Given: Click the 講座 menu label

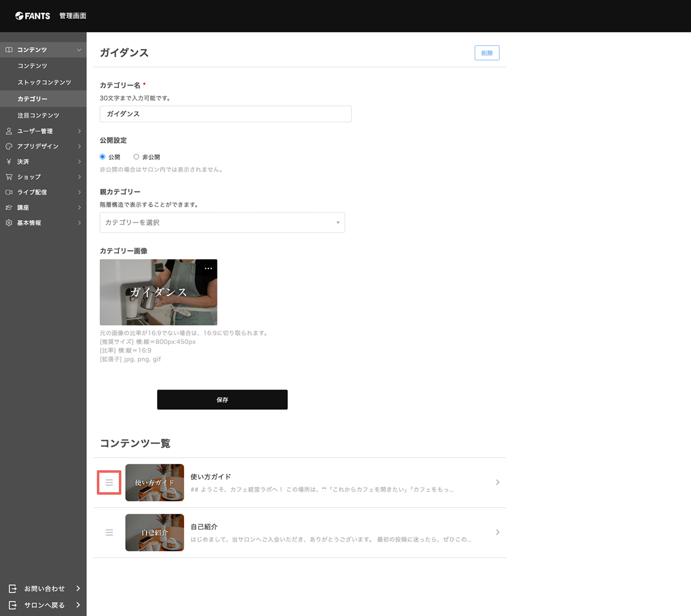Looking at the screenshot, I should (23, 208).
